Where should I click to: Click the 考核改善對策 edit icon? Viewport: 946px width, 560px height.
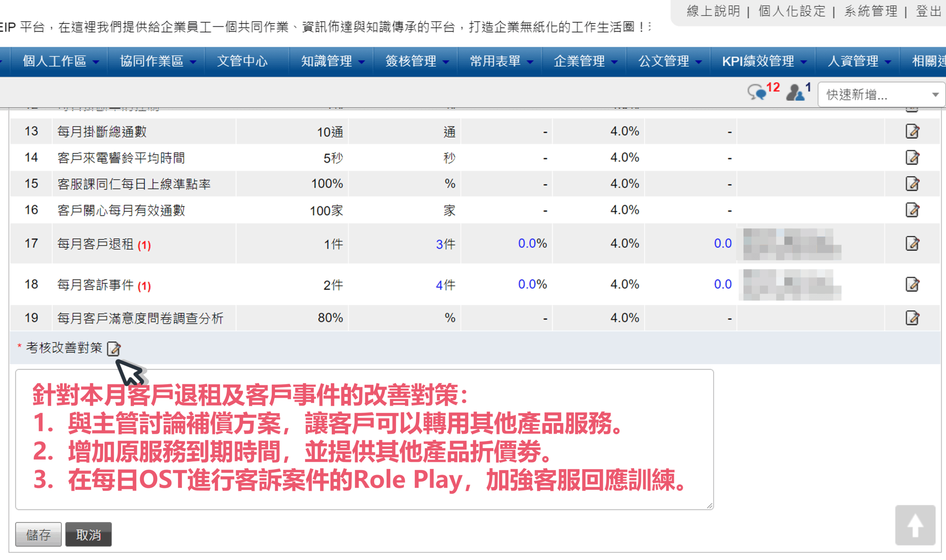(113, 348)
